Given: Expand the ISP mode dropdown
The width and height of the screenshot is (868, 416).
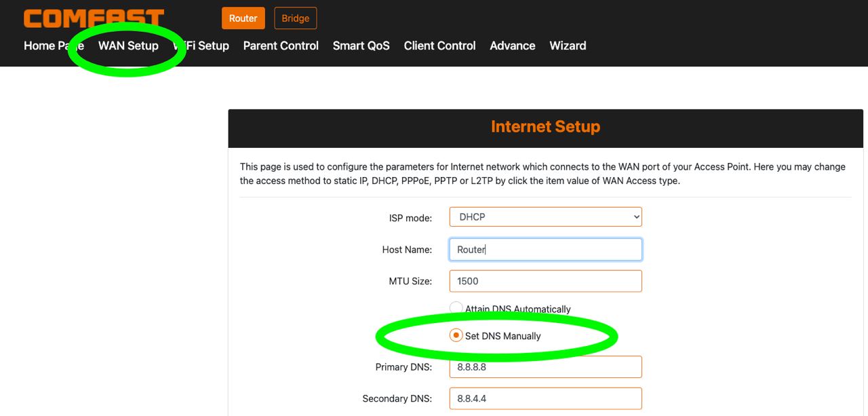Looking at the screenshot, I should pos(545,217).
